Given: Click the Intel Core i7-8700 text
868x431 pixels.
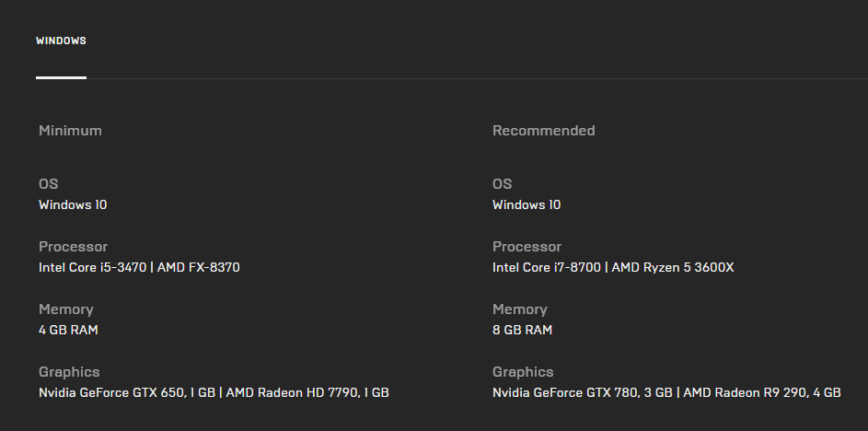Looking at the screenshot, I should (x=547, y=267).
